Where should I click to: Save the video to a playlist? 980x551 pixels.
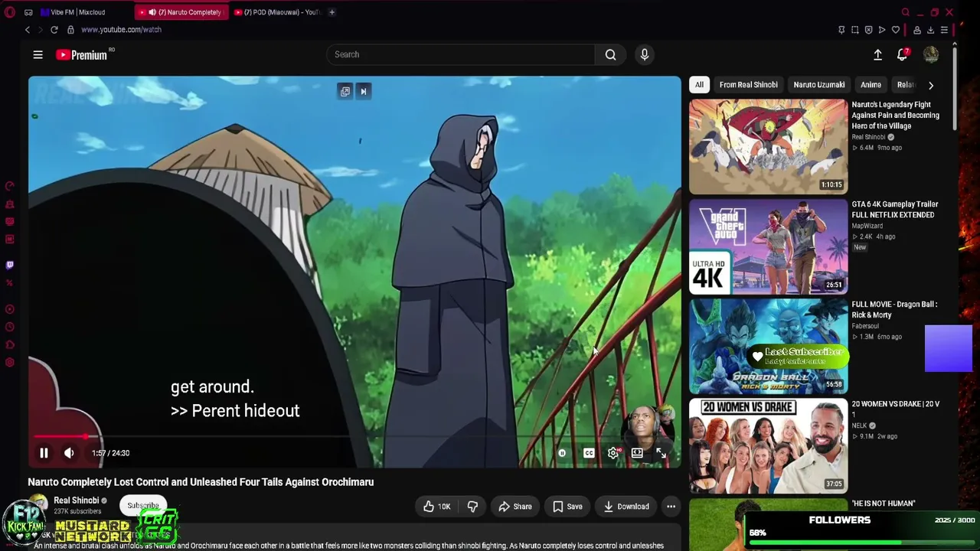pyautogui.click(x=567, y=507)
